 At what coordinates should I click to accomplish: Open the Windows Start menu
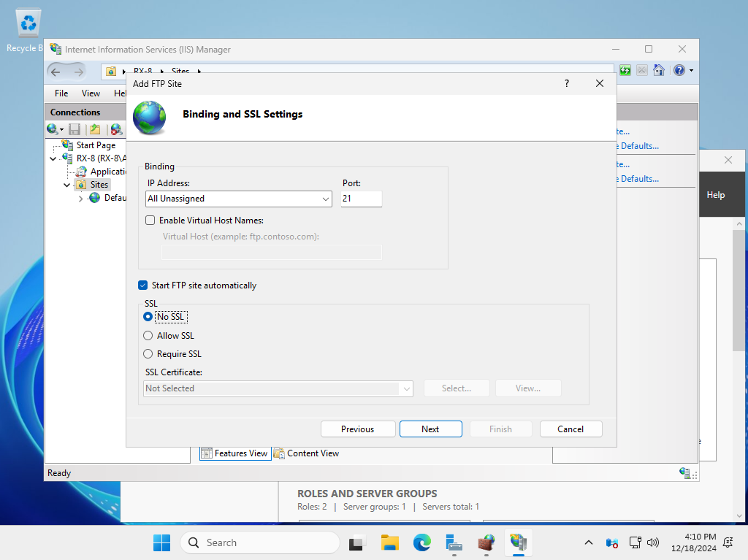pos(161,542)
